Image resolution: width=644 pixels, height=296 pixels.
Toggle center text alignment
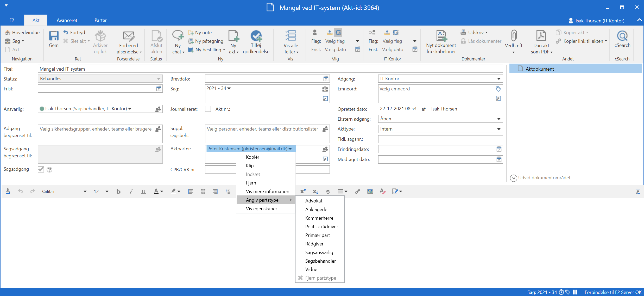click(203, 192)
